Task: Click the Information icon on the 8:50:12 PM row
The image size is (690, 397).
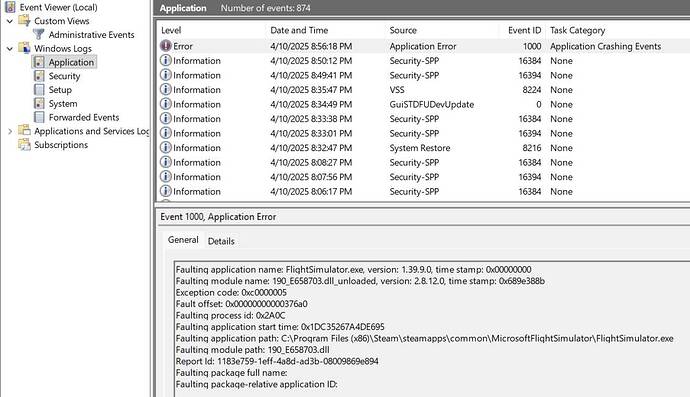Action: (165, 60)
